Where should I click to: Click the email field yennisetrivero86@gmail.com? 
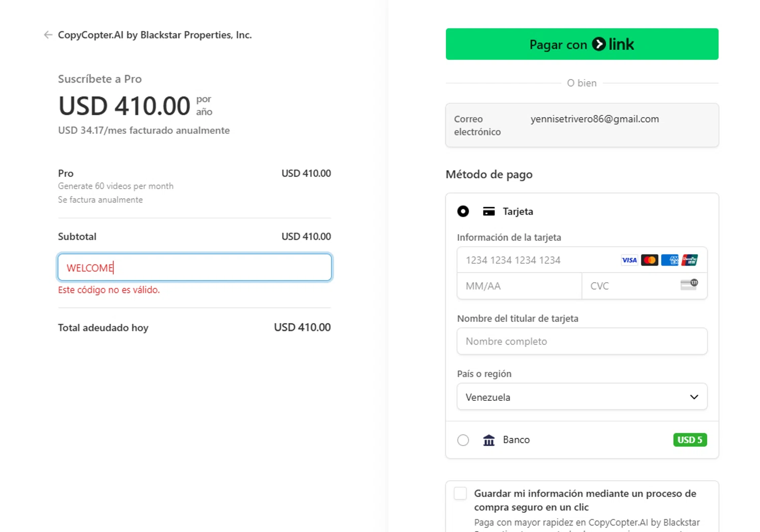[x=582, y=125]
